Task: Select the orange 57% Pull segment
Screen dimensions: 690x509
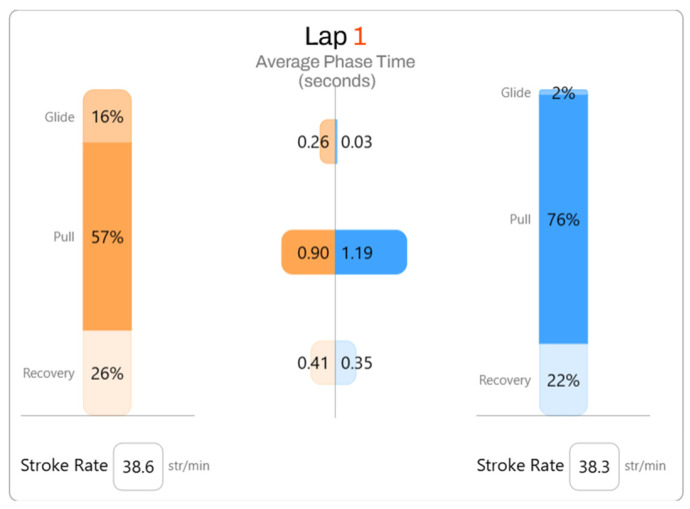Action: 107,237
